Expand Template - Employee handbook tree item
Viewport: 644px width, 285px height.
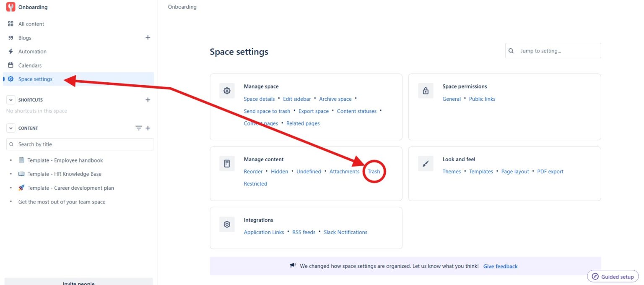(11, 160)
